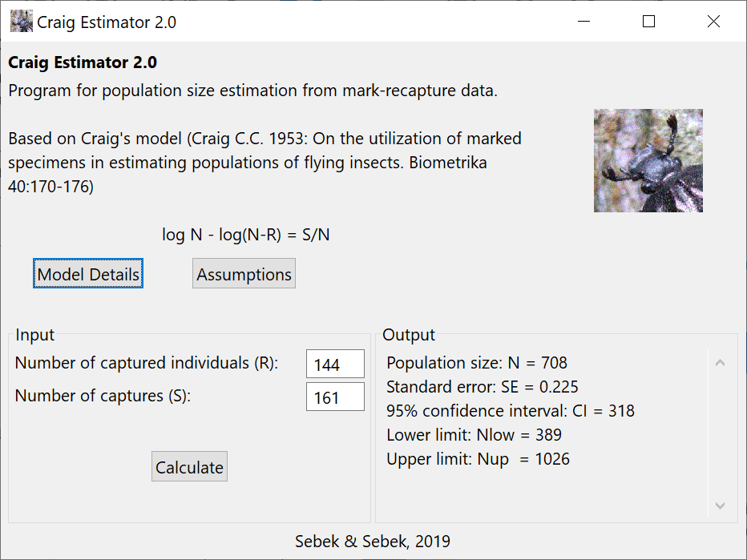Maximize the Craig Estimator window
Screen dimensions: 747x560
pyautogui.click(x=648, y=22)
